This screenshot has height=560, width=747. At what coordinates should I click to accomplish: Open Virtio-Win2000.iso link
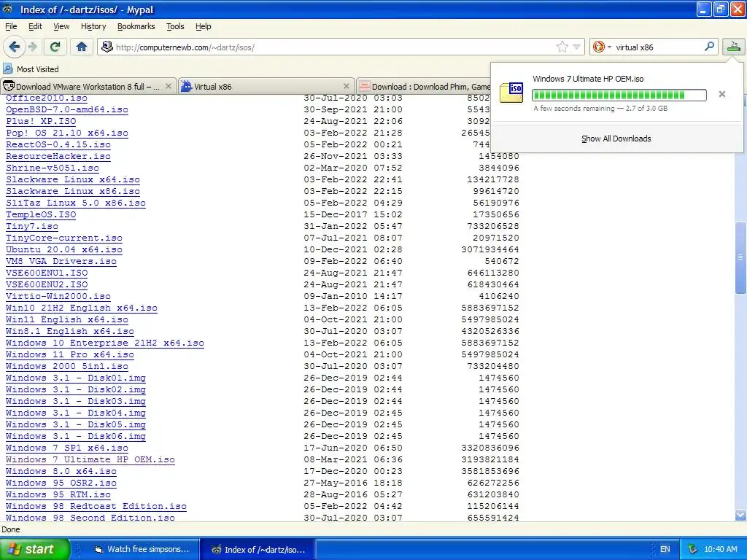[x=58, y=296]
